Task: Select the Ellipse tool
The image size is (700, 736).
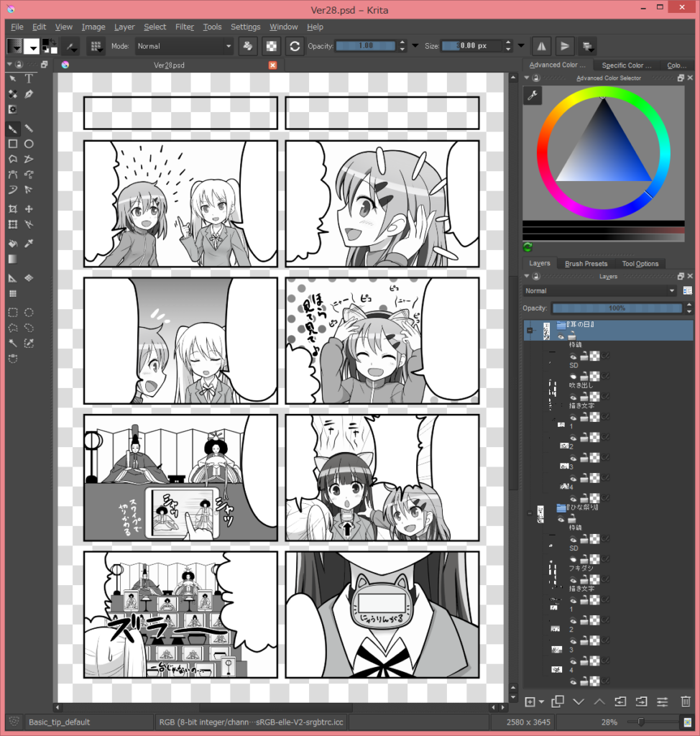Action: pyautogui.click(x=28, y=143)
